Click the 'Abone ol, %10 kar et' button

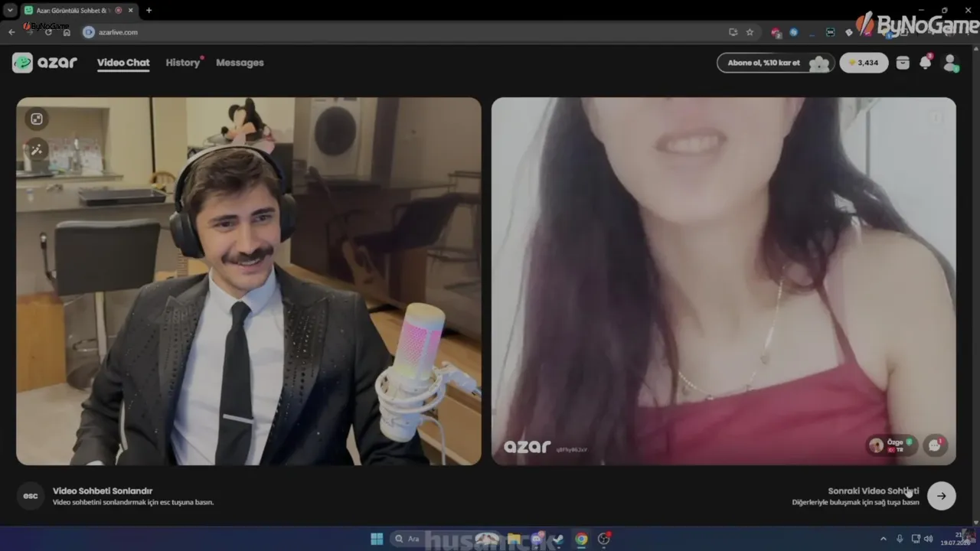point(776,63)
